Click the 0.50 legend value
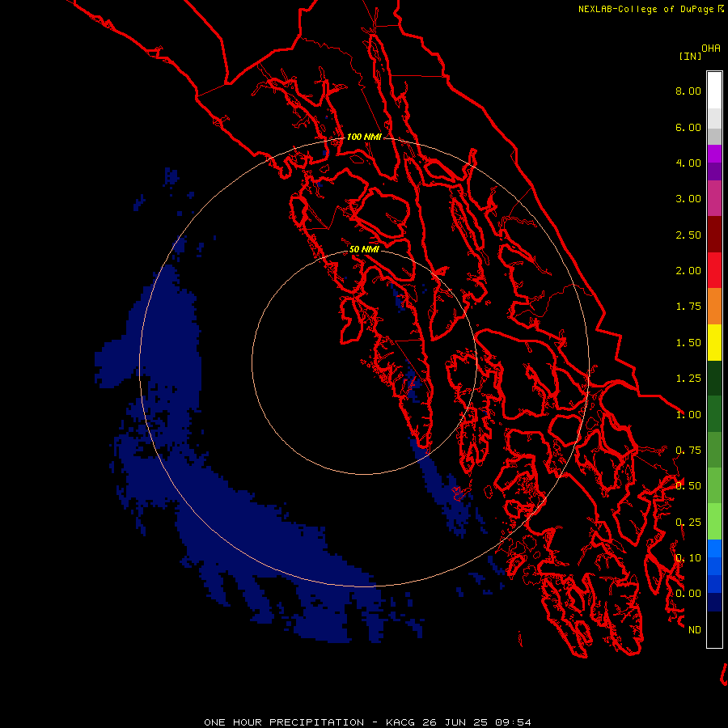 [x=688, y=486]
